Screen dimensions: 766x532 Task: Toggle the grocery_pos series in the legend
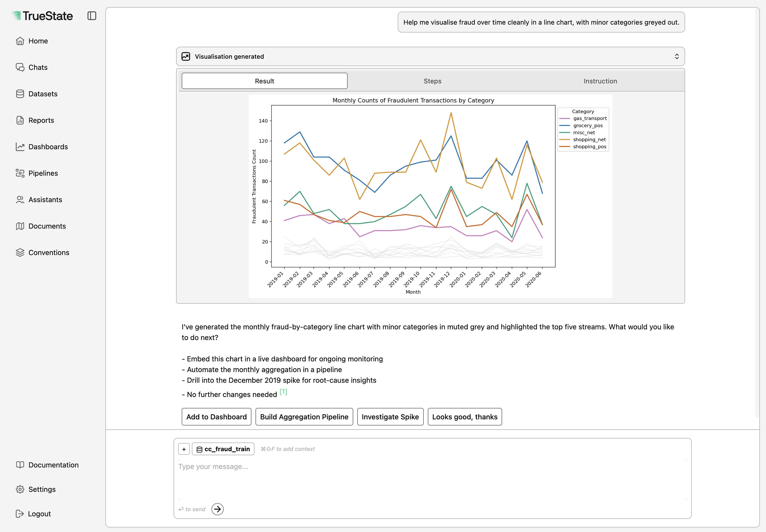(588, 125)
